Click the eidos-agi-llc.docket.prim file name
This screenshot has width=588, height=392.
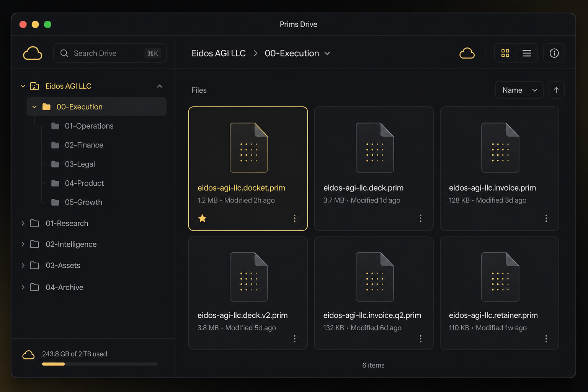241,188
